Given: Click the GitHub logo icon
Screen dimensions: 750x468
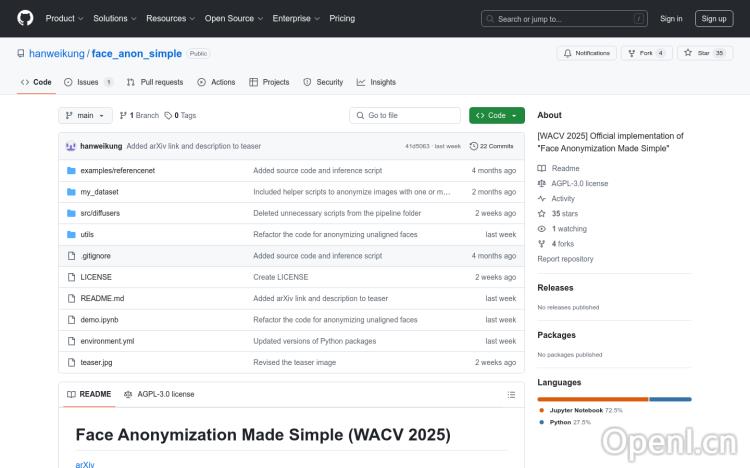Looking at the screenshot, I should coord(25,18).
